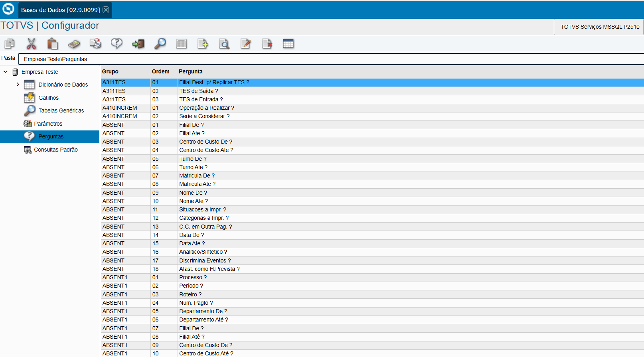Expand the Dicionário de Dados node

click(18, 85)
